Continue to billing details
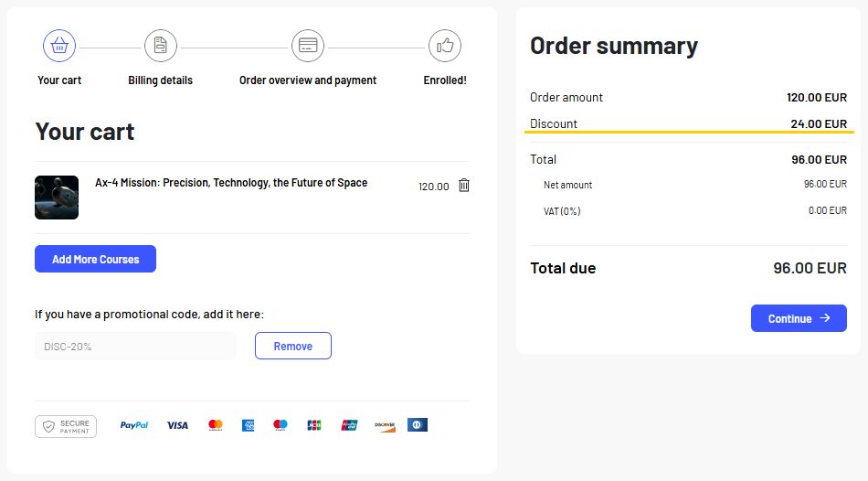This screenshot has width=868, height=481. click(x=799, y=318)
